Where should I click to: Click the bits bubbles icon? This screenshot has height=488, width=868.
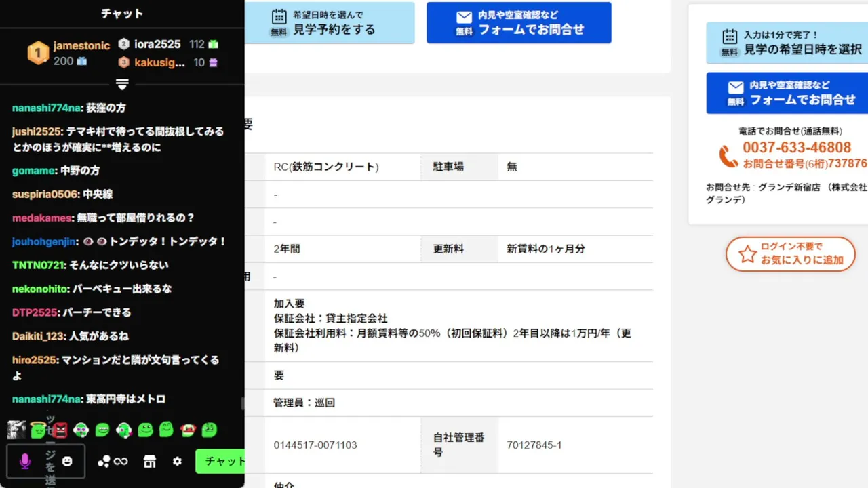click(x=103, y=461)
